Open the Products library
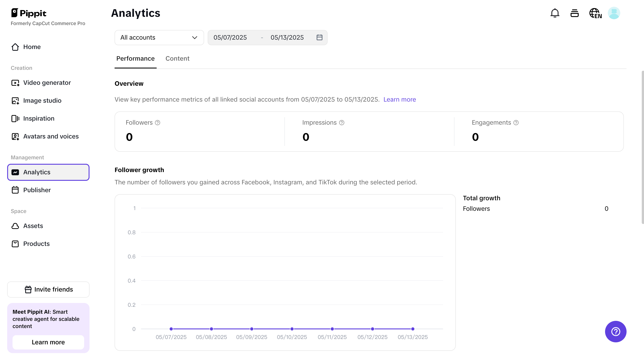644x358 pixels. point(36,244)
